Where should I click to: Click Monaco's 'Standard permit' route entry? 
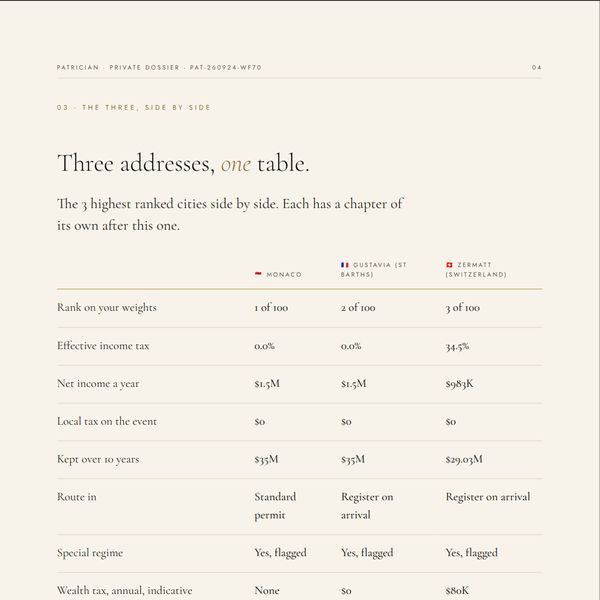click(x=275, y=506)
